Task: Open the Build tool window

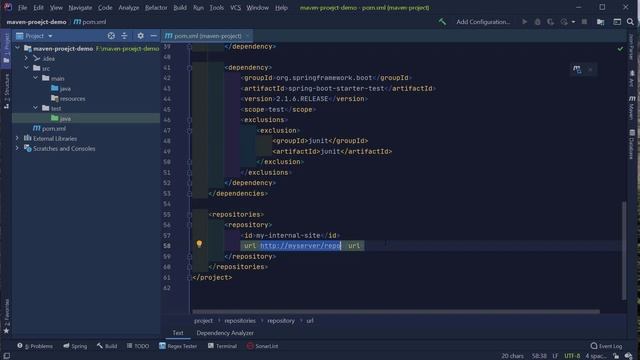Action: [107, 346]
